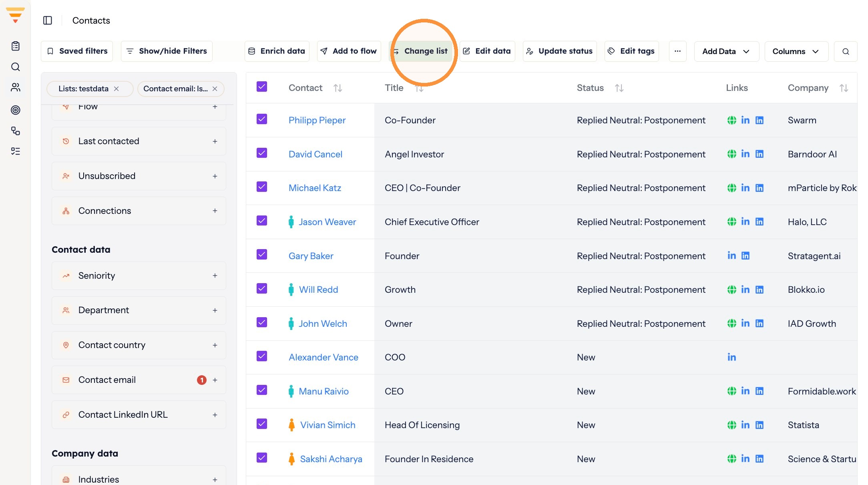The image size is (868, 485).
Task: Open the search icon in left sidebar
Action: 16,67
